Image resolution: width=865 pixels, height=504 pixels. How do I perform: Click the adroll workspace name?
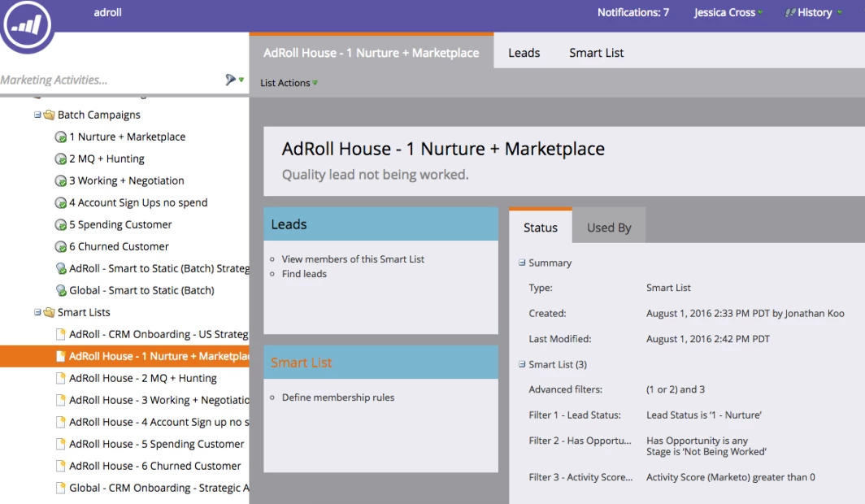[107, 12]
